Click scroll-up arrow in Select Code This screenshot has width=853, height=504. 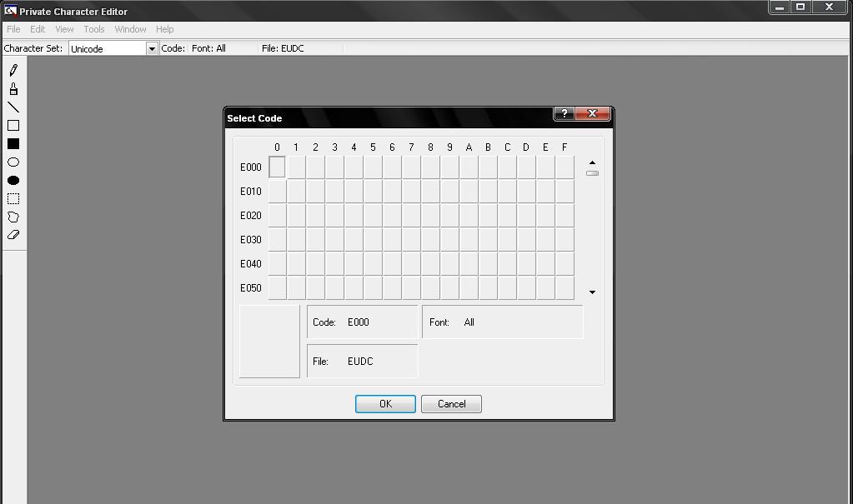[x=592, y=162]
